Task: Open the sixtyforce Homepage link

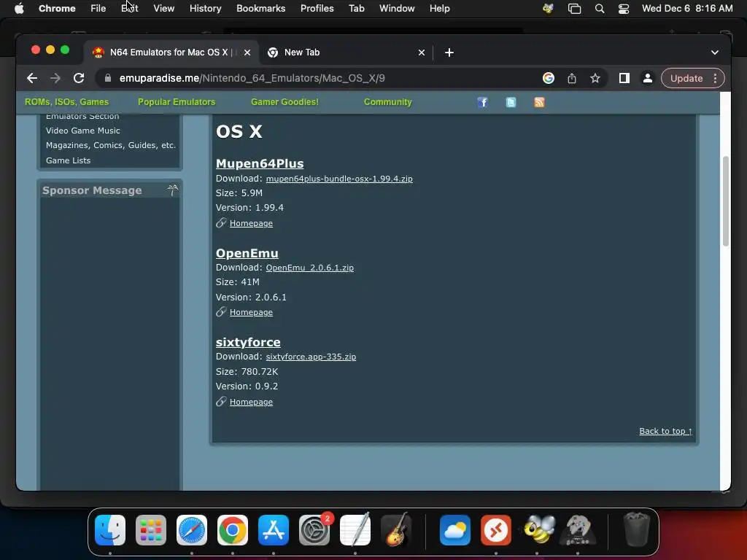Action: pos(251,402)
